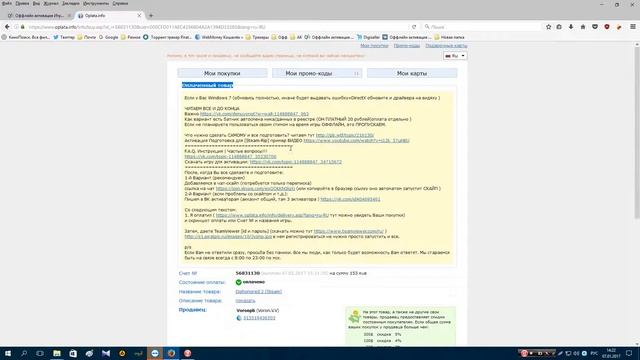
Task: Reload the page with the refresh icon
Action: 413,27
